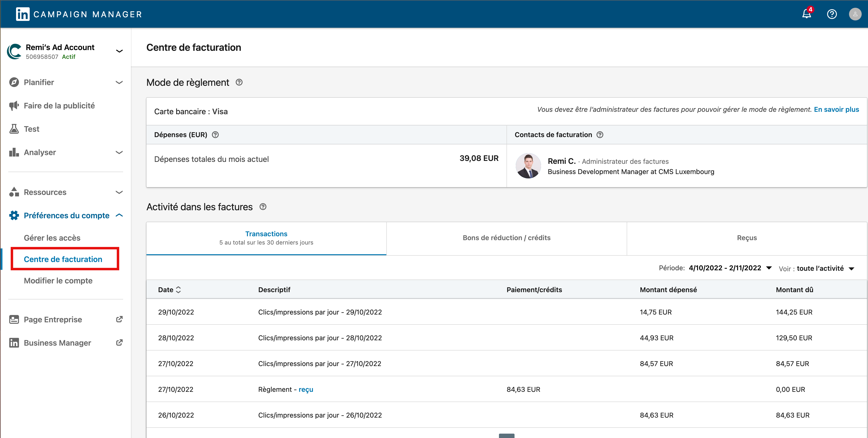This screenshot has height=438, width=868.
Task: Expand the Planifier menu section
Action: [x=119, y=82]
